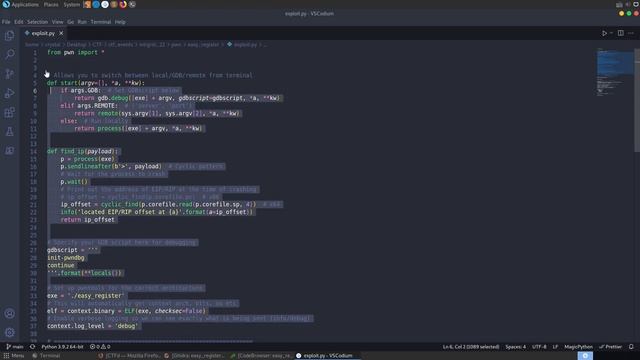Click the Synchronize Changes icon
640x360 pixels.
pos(32,347)
